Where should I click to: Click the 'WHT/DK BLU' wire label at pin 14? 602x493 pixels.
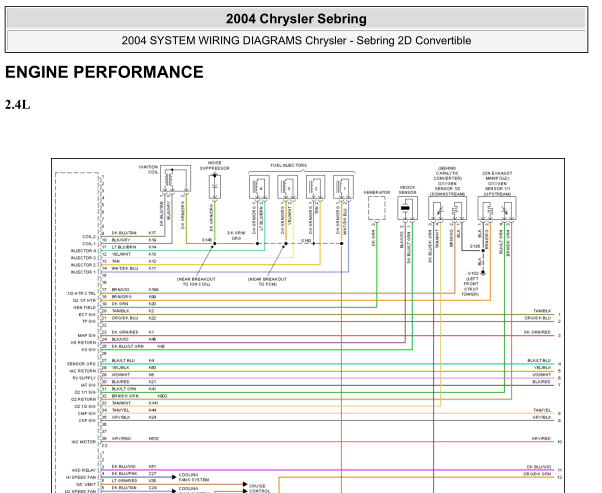click(125, 268)
